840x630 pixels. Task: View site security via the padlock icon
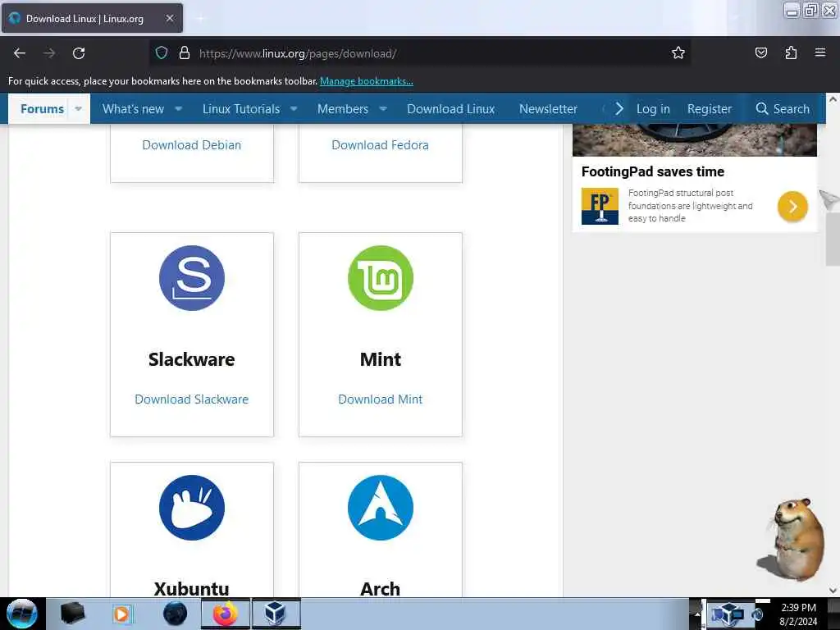[x=185, y=53]
